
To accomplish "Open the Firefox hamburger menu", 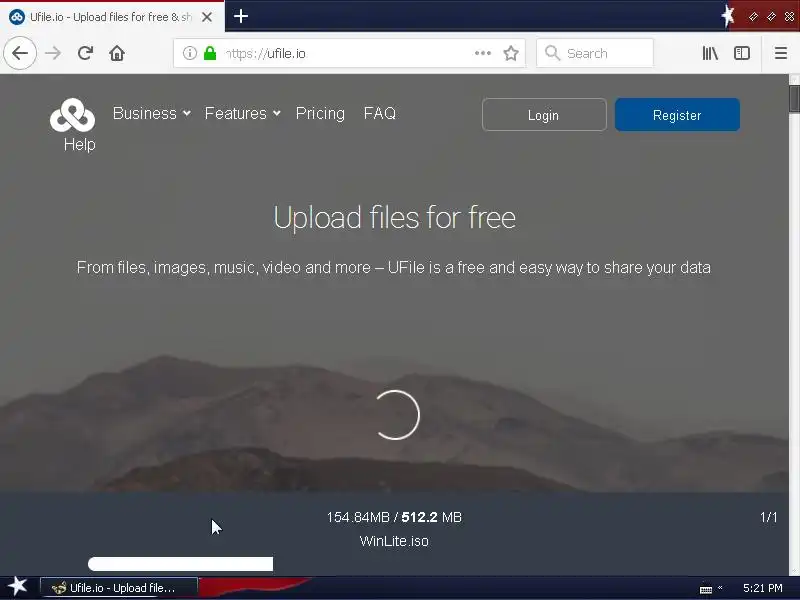I will tap(781, 53).
